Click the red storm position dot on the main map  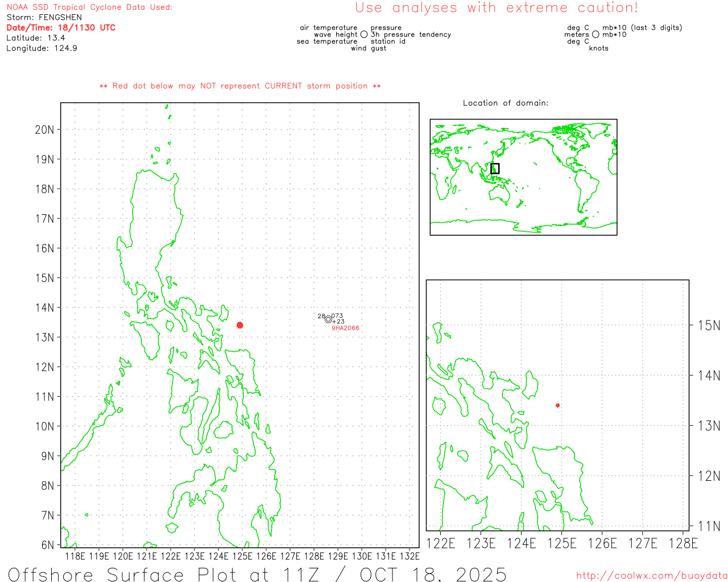(x=240, y=325)
